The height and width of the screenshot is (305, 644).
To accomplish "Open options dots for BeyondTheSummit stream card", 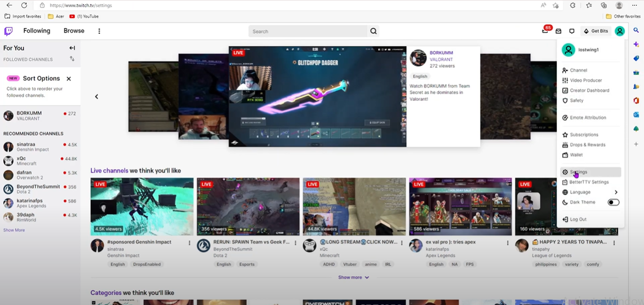I will coord(295,242).
